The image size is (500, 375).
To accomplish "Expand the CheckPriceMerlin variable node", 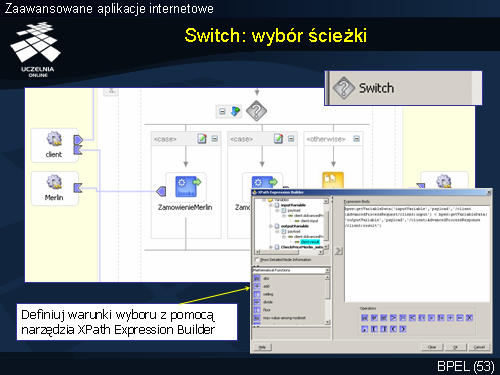I will (271, 247).
